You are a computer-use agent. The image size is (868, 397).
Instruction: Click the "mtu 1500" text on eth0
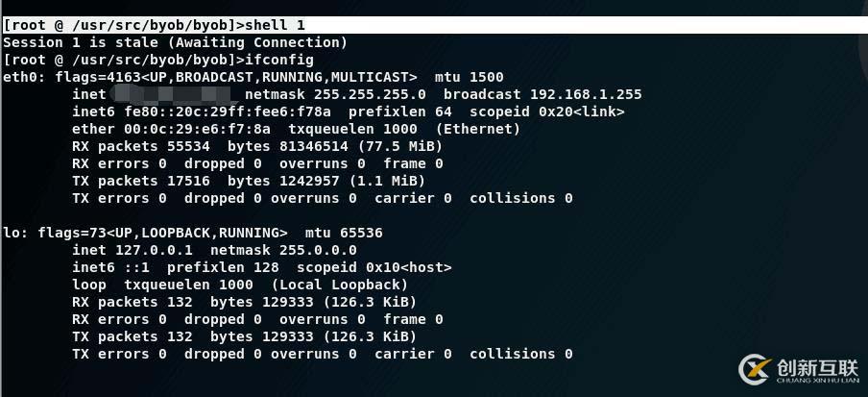(470, 77)
